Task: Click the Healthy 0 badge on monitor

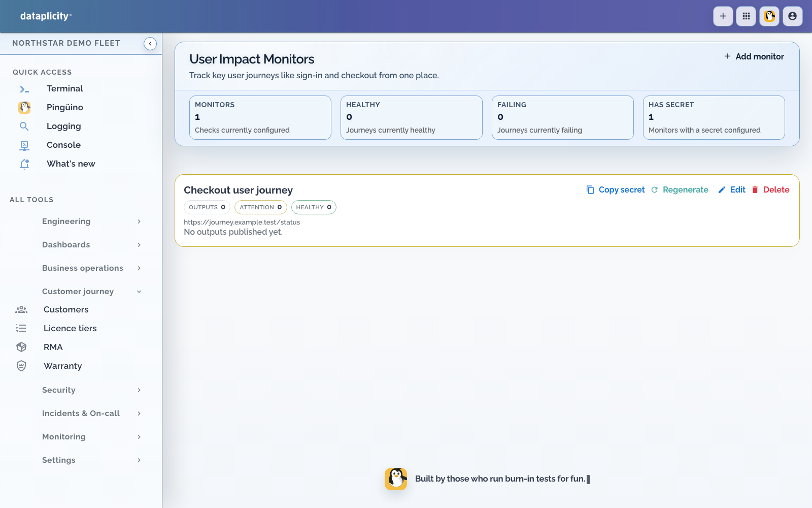Action: coord(314,207)
